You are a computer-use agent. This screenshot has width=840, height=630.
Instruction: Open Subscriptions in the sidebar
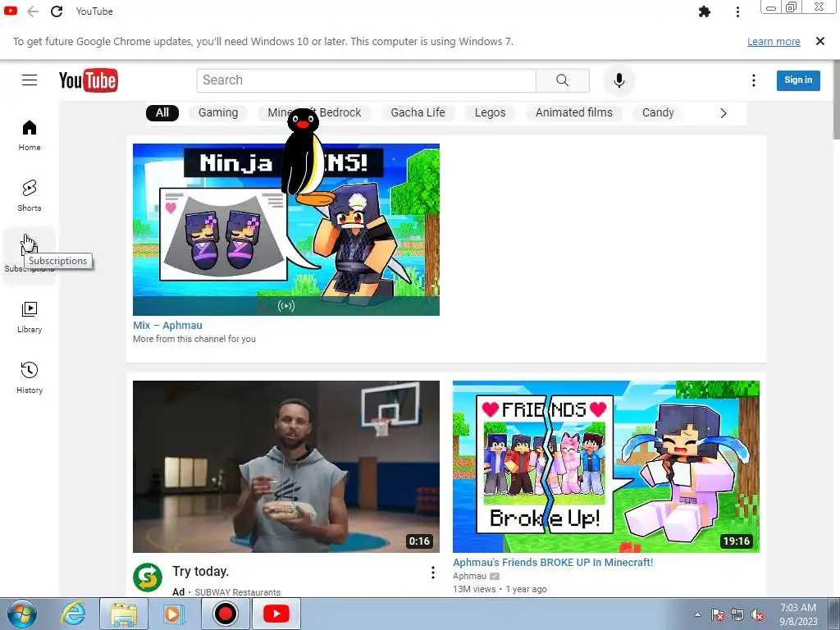point(30,256)
